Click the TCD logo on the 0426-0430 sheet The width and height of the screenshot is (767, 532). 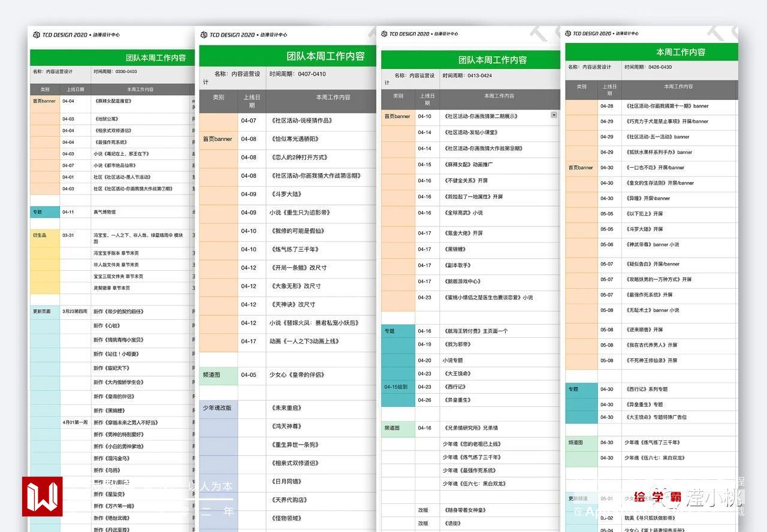[x=568, y=34]
